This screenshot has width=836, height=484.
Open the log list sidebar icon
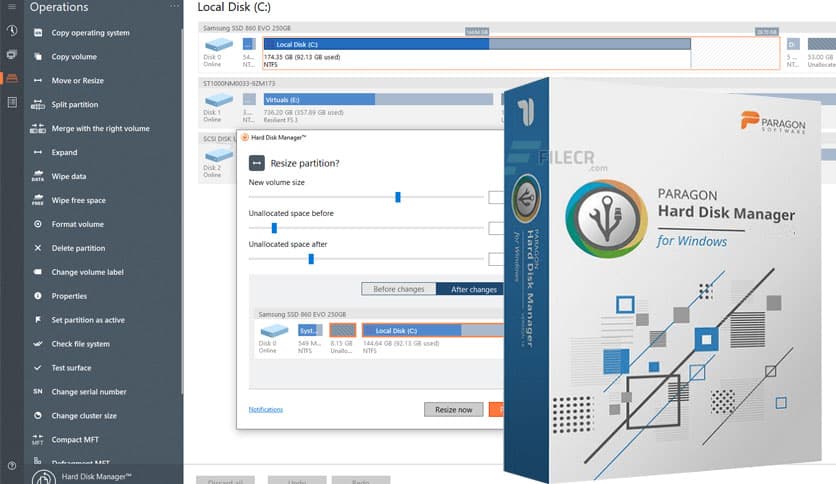(12, 102)
